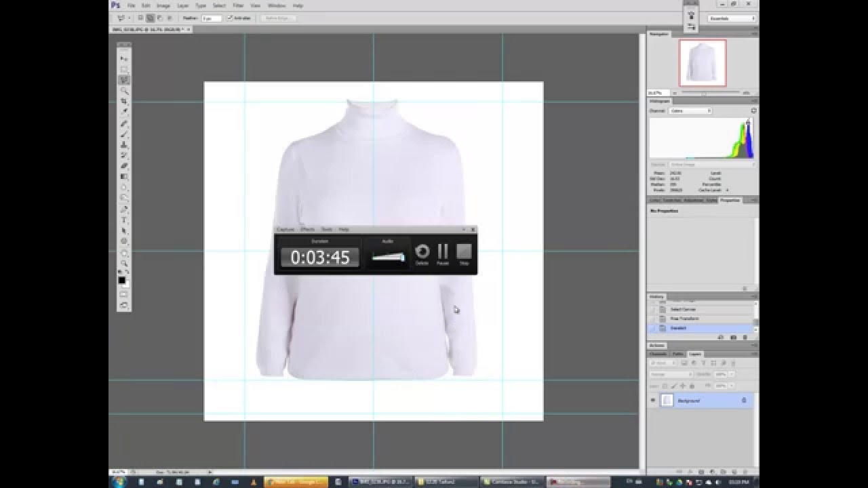Screen dimensions: 868x488
Task: Click the Feather input field
Action: (x=212, y=18)
